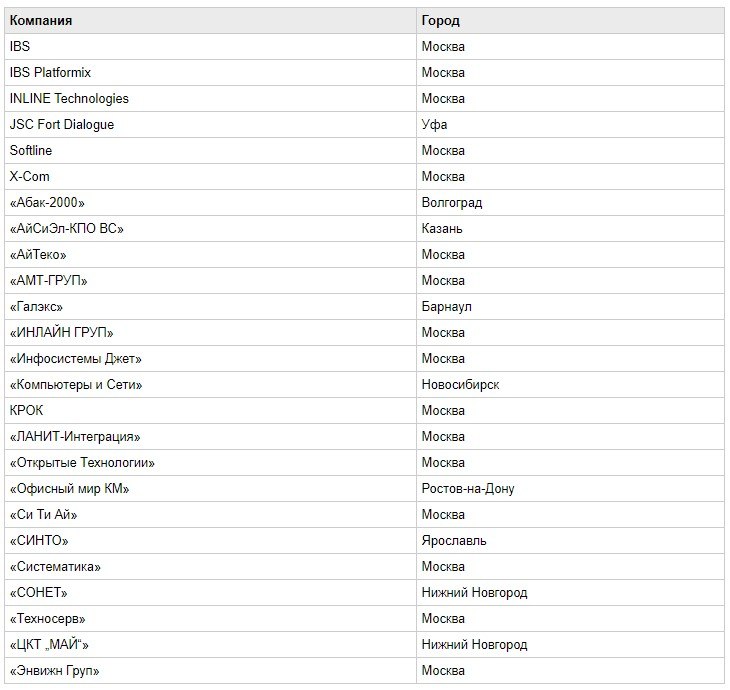This screenshot has width=730, height=690.
Task: Select the INLINE Technologies cell
Action: (x=69, y=98)
